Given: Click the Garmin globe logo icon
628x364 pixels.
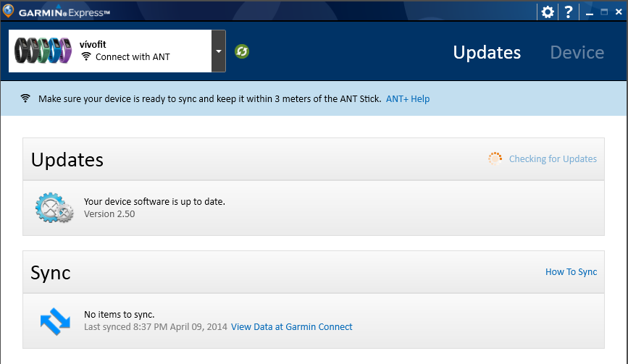Looking at the screenshot, I should click(8, 11).
